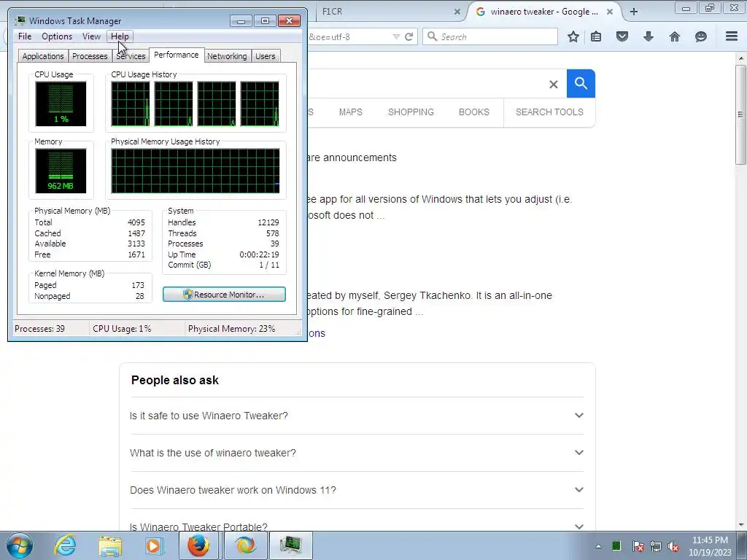
Task: Click the muted volume speaker tray icon
Action: tap(673, 546)
